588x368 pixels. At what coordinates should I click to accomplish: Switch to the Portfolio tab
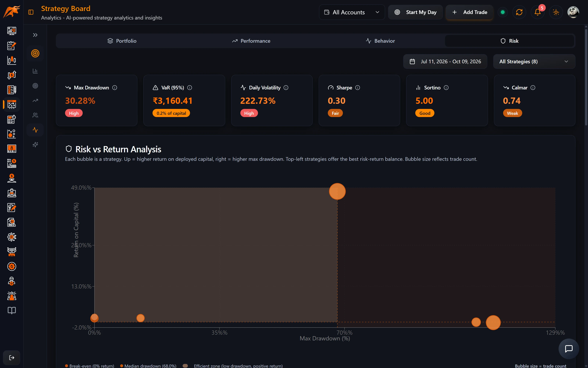click(122, 41)
